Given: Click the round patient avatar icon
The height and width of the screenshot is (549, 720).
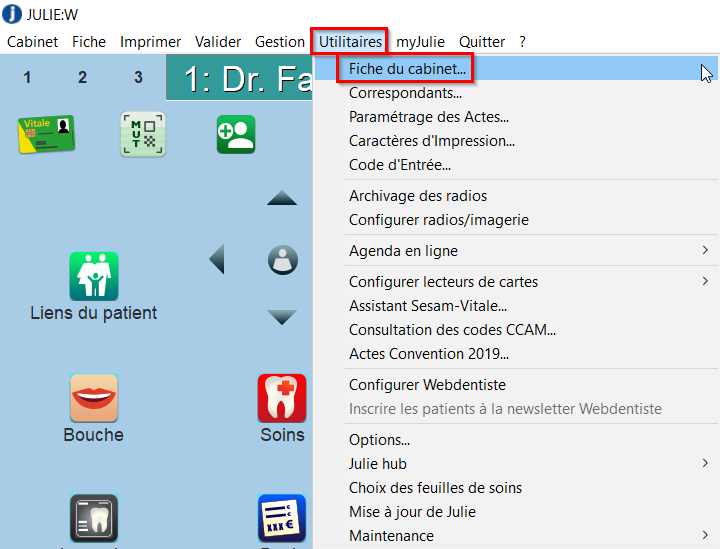Looking at the screenshot, I should pyautogui.click(x=283, y=260).
